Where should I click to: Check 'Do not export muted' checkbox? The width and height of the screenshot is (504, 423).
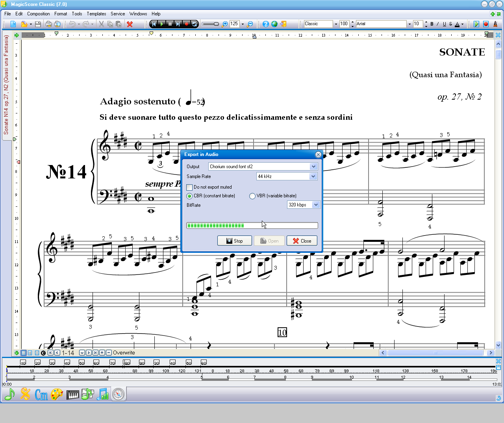tap(189, 187)
